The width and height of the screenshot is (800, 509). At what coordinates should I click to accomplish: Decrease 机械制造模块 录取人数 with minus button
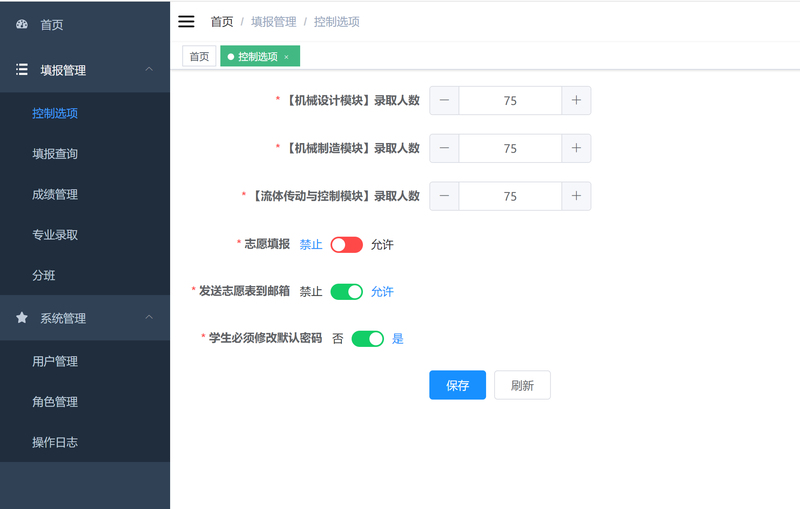444,148
